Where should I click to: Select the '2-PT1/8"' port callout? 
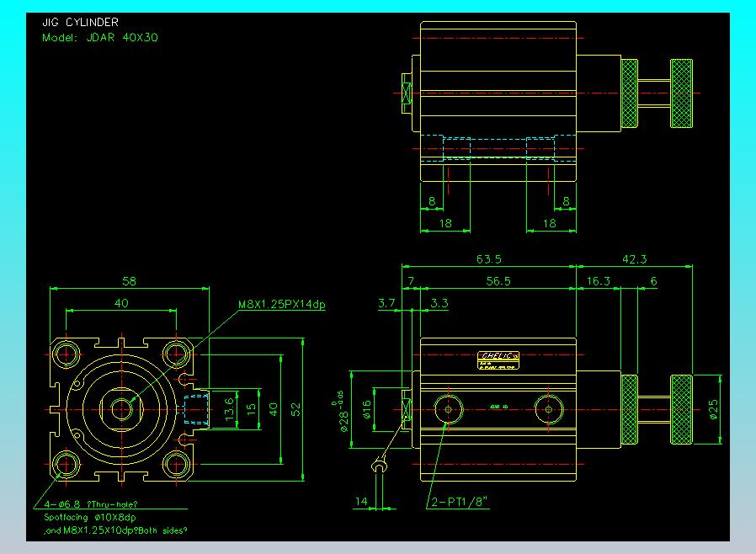[459, 502]
